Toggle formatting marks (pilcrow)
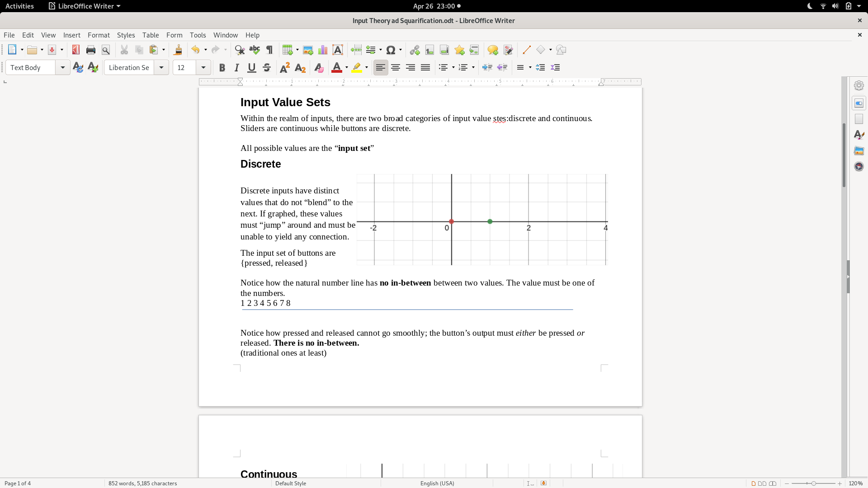 [269, 50]
